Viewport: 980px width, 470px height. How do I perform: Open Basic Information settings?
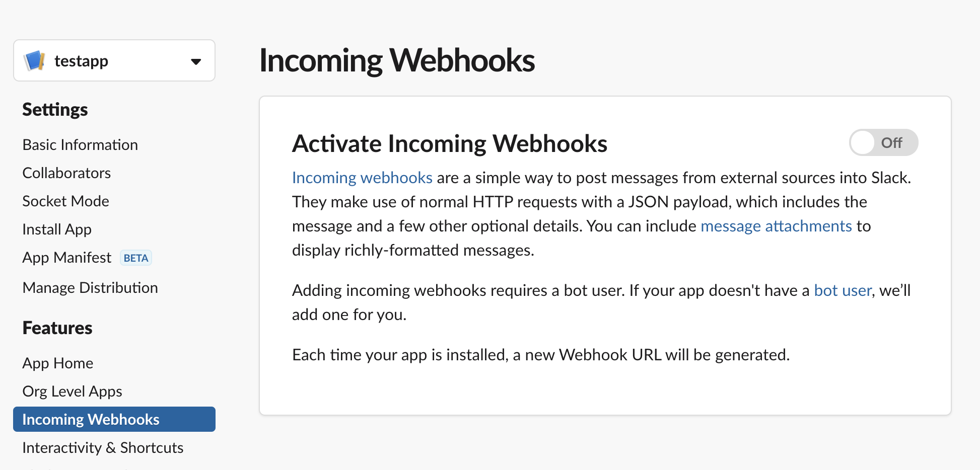point(80,145)
